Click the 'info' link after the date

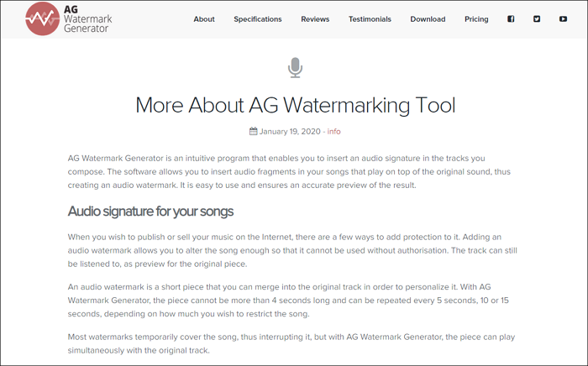click(334, 132)
